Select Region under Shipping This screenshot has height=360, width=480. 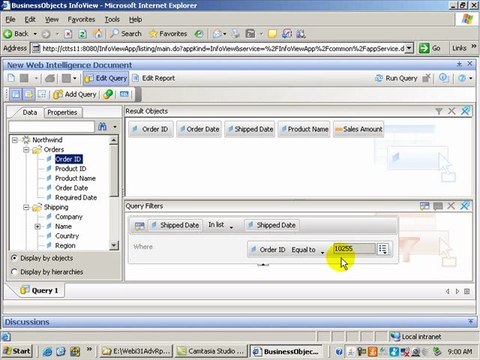click(x=65, y=246)
